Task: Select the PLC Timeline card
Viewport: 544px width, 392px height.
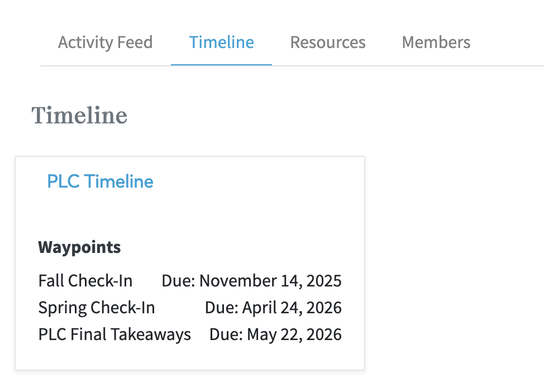Action: coord(190,263)
